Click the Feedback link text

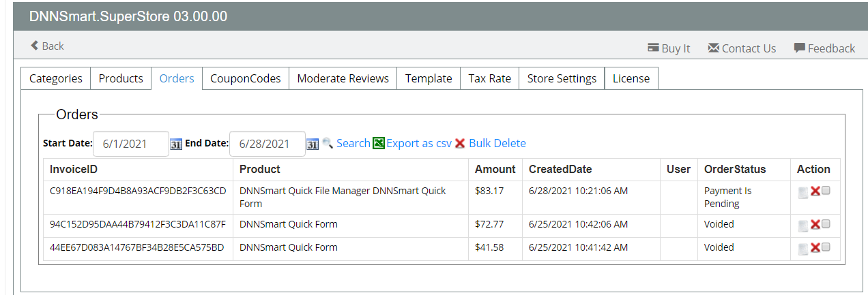pyautogui.click(x=831, y=48)
